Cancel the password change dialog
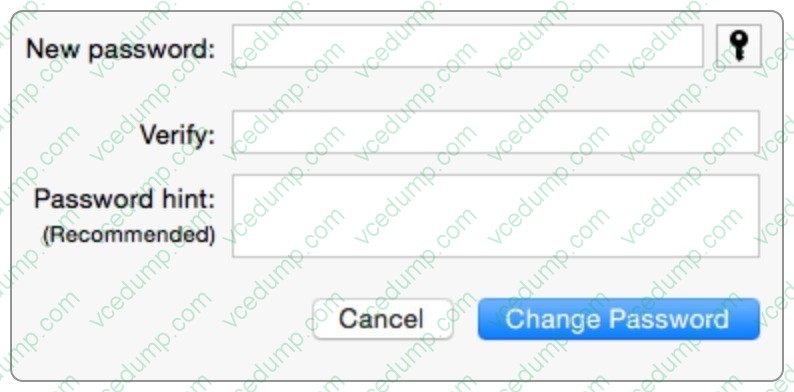 click(x=383, y=319)
